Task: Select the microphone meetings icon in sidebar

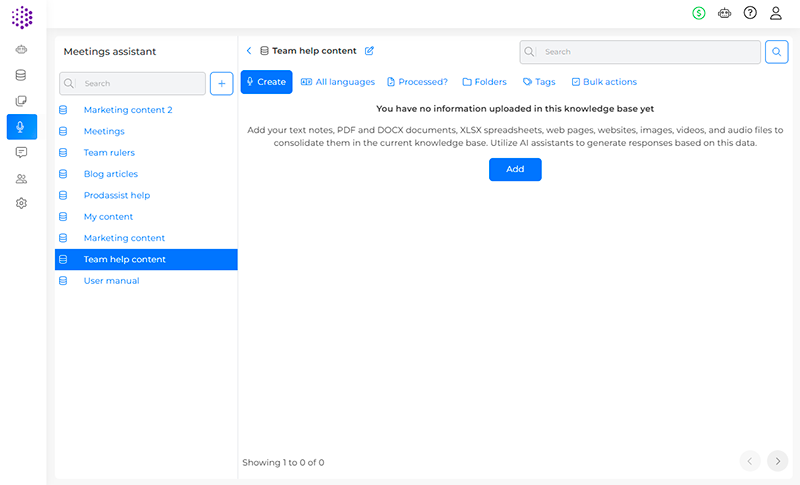Action: click(x=21, y=127)
